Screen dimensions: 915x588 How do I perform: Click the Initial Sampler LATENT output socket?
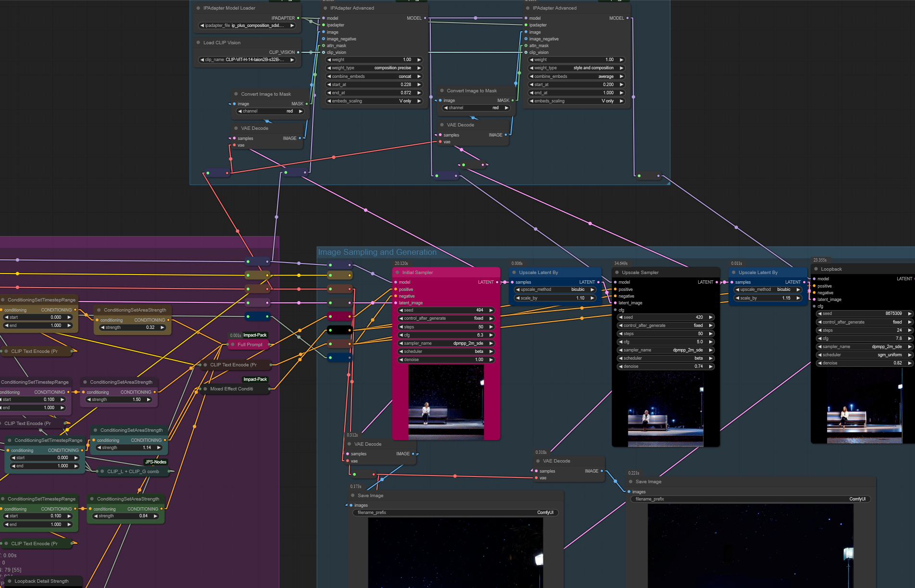(497, 282)
